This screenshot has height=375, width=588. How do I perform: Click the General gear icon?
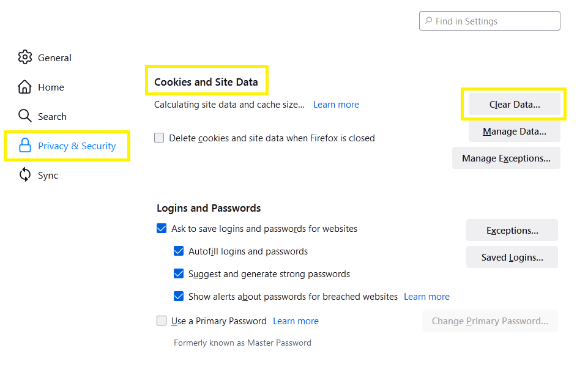(x=24, y=58)
